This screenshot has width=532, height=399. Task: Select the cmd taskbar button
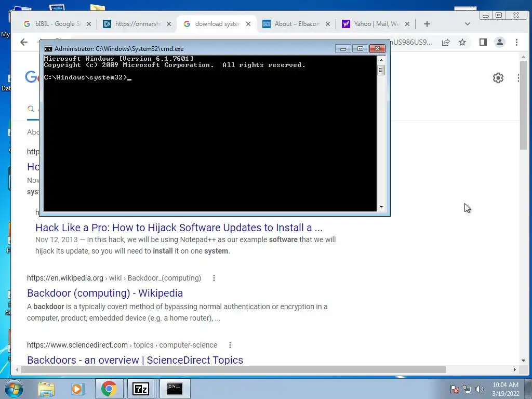[175, 389]
